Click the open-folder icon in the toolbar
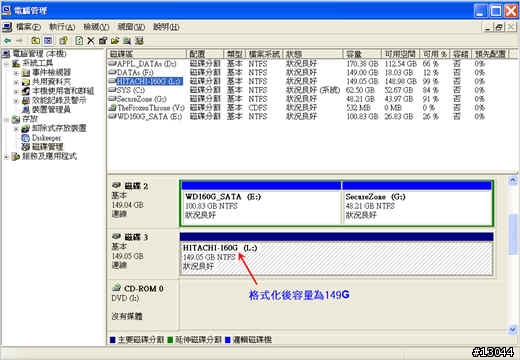 pyautogui.click(x=115, y=41)
